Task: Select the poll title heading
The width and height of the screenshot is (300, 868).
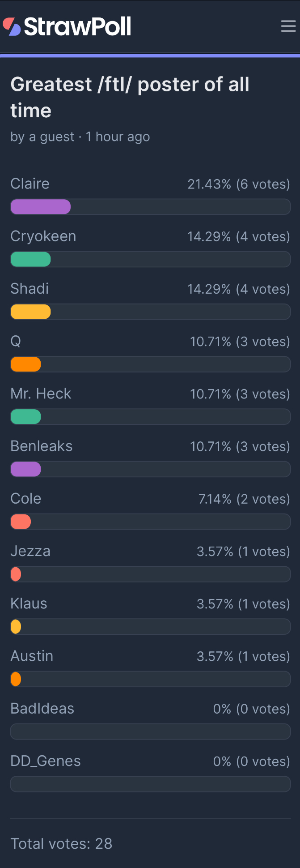Action: coord(130,97)
